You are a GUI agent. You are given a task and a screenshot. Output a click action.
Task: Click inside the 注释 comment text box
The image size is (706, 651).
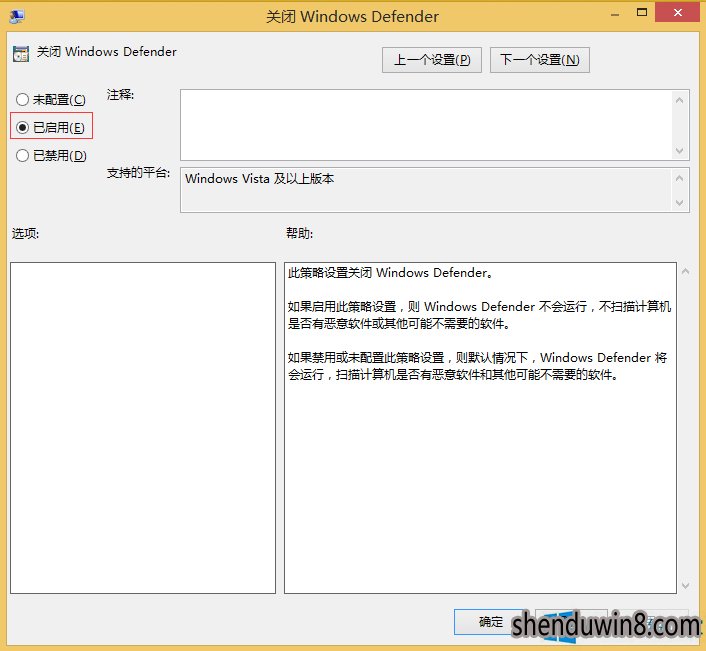(x=426, y=125)
